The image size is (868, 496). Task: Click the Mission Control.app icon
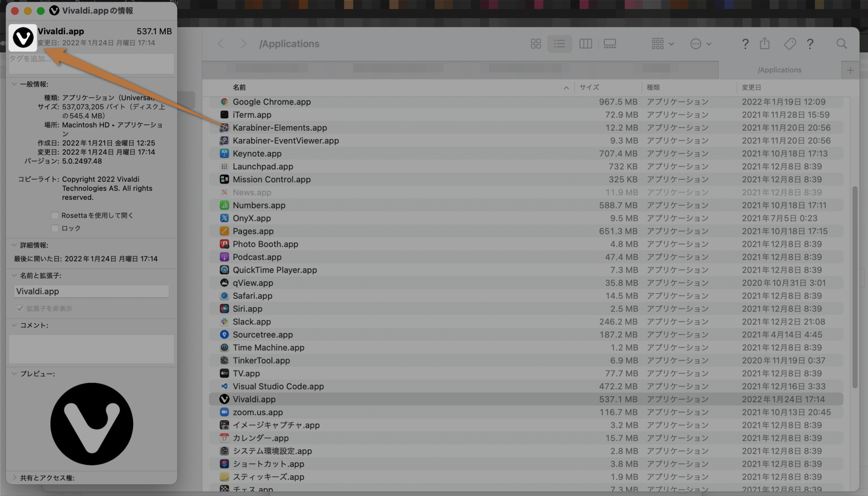[224, 179]
